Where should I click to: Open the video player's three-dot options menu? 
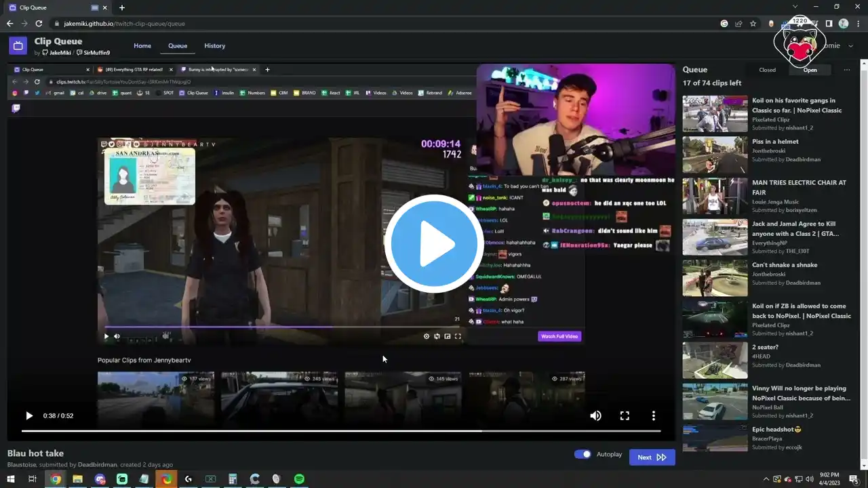(654, 415)
